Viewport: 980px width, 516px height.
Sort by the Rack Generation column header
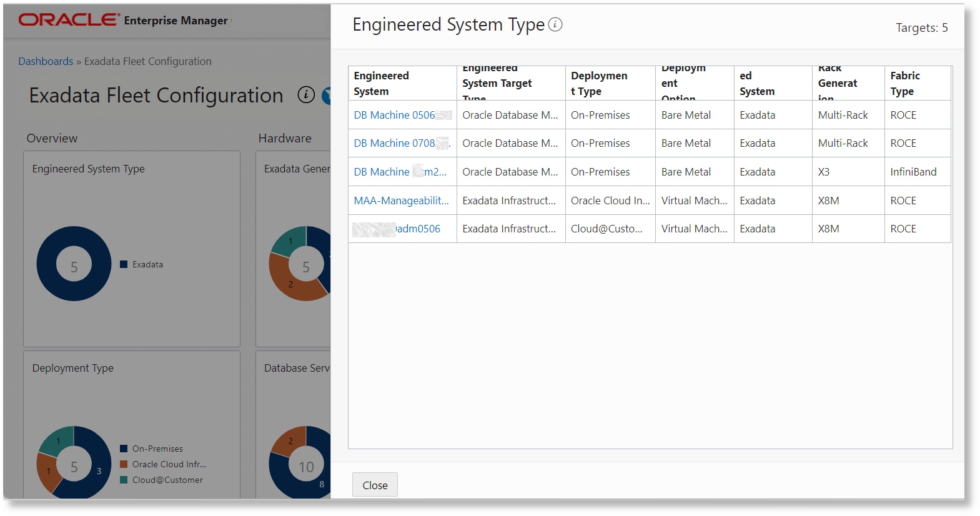[848, 83]
